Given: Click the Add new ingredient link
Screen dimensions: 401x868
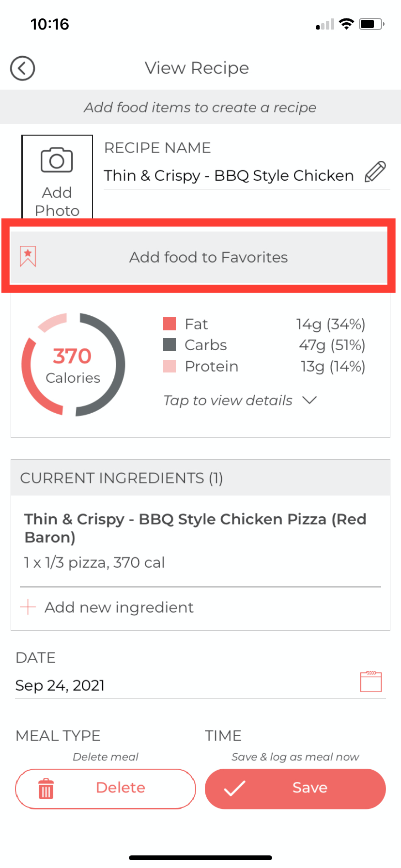Looking at the screenshot, I should [119, 607].
